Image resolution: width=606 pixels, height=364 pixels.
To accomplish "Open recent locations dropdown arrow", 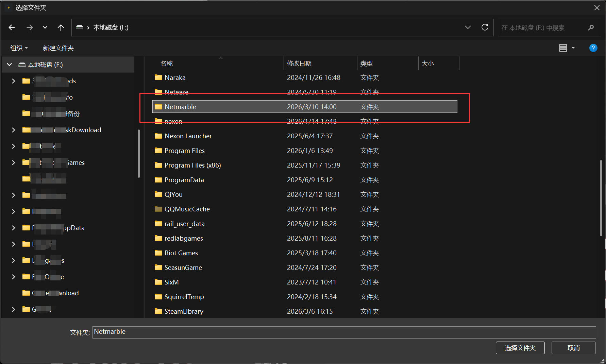I will [x=45, y=28].
